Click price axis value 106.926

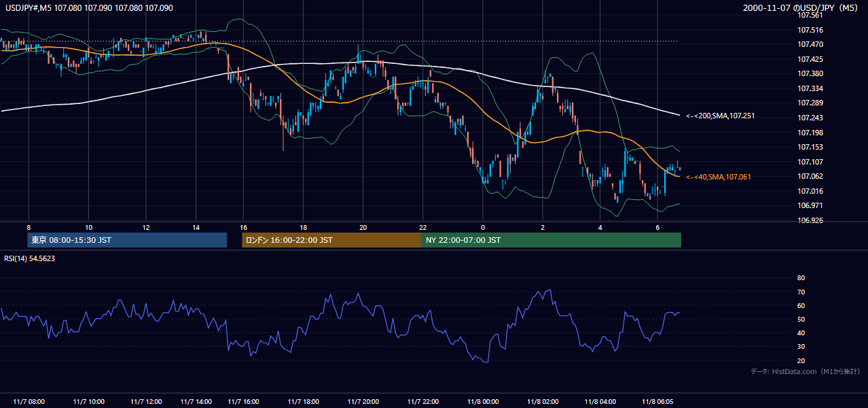(809, 220)
